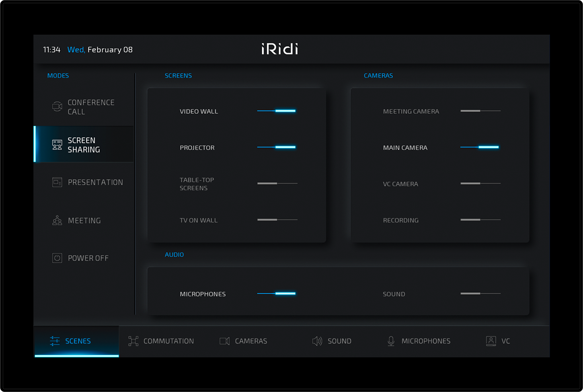583x392 pixels.
Task: Click the Screen Sharing mode icon
Action: point(57,144)
